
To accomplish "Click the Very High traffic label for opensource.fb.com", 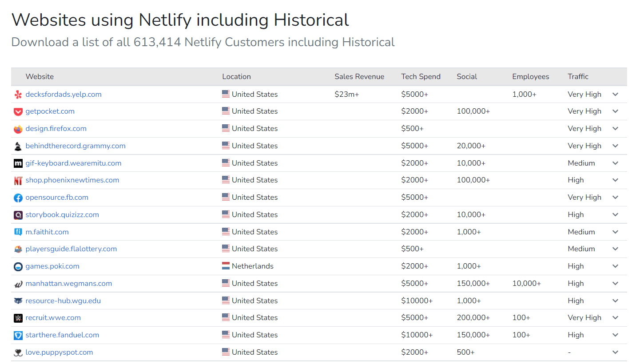I will coord(584,197).
